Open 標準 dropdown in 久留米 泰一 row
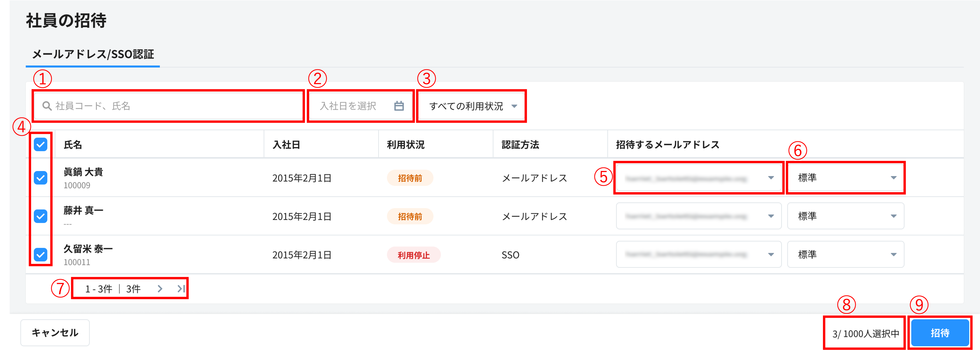Image resolution: width=980 pixels, height=352 pixels. click(x=845, y=254)
